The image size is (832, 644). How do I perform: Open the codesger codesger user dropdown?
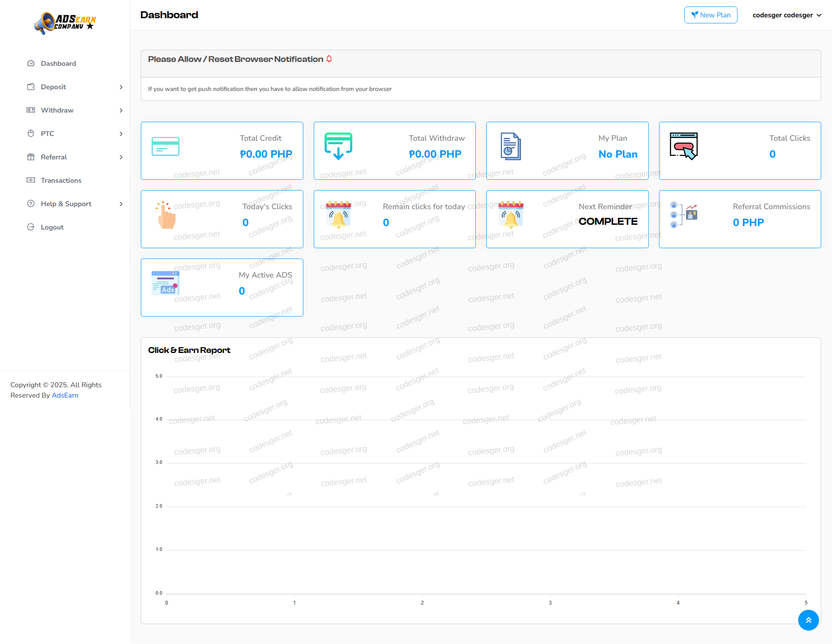click(x=786, y=15)
